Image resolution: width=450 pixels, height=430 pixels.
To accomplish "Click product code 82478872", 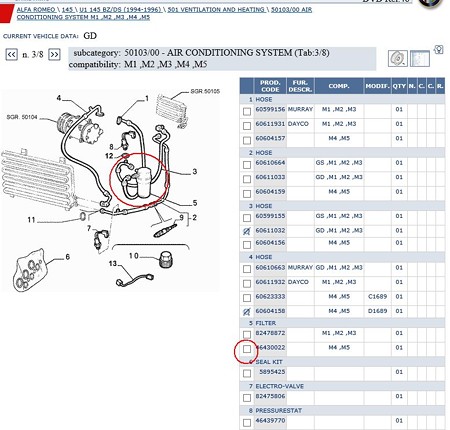I will (x=270, y=333).
